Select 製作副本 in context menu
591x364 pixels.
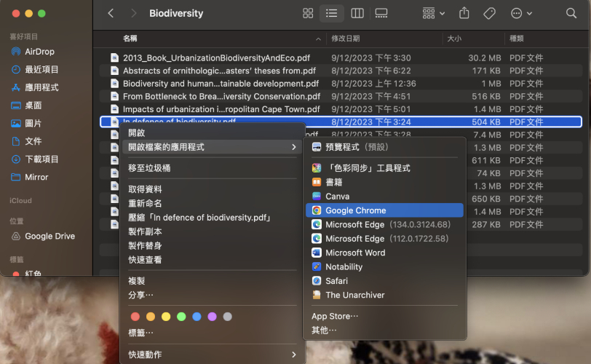click(213, 232)
